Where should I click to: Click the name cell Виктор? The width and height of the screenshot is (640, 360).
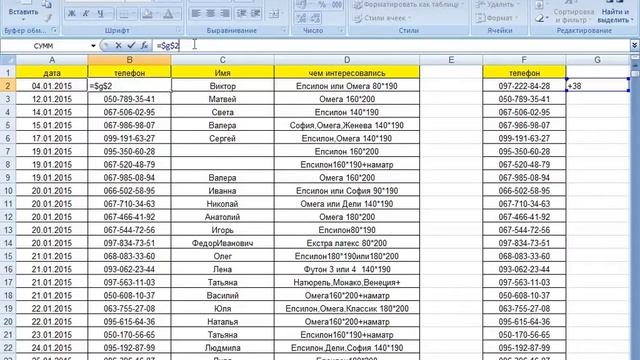click(222, 86)
